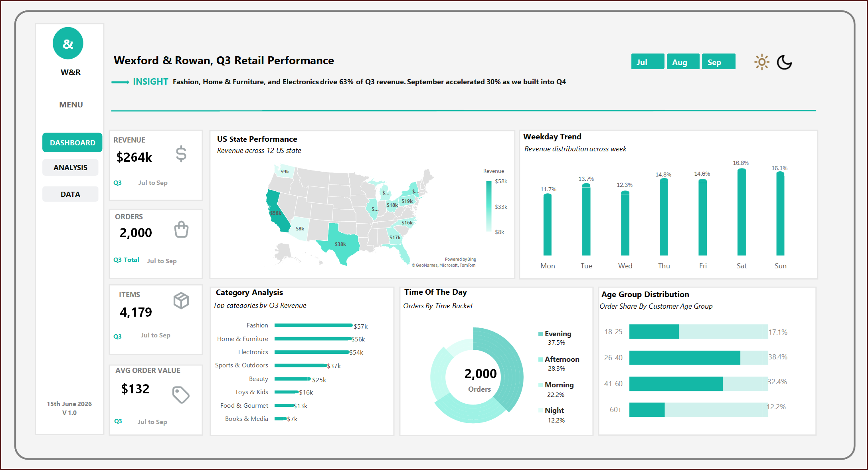Open the DATA menu item
The image size is (868, 470).
tap(70, 194)
